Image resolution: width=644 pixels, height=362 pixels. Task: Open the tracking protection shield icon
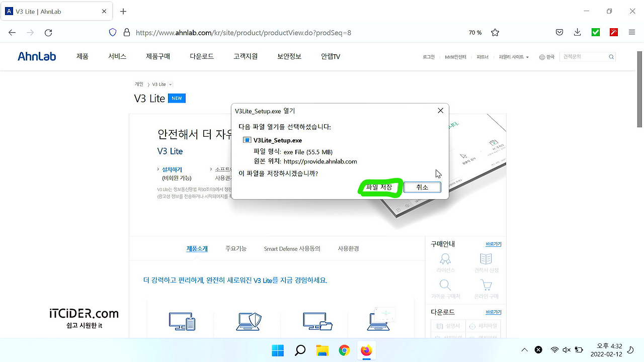point(112,32)
